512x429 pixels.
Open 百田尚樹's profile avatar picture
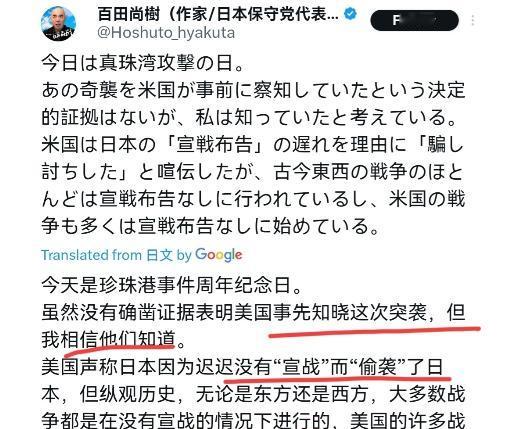click(x=58, y=23)
